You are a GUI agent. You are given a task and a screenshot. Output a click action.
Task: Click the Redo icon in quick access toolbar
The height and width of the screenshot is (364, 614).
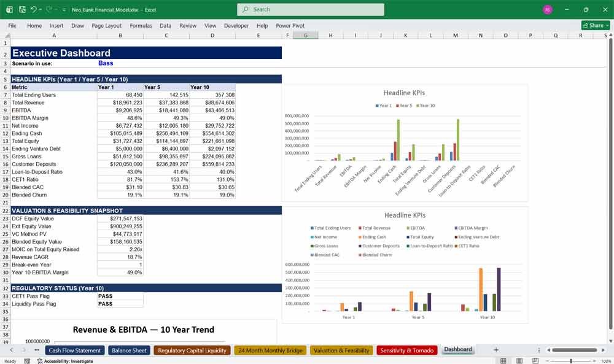(x=49, y=9)
